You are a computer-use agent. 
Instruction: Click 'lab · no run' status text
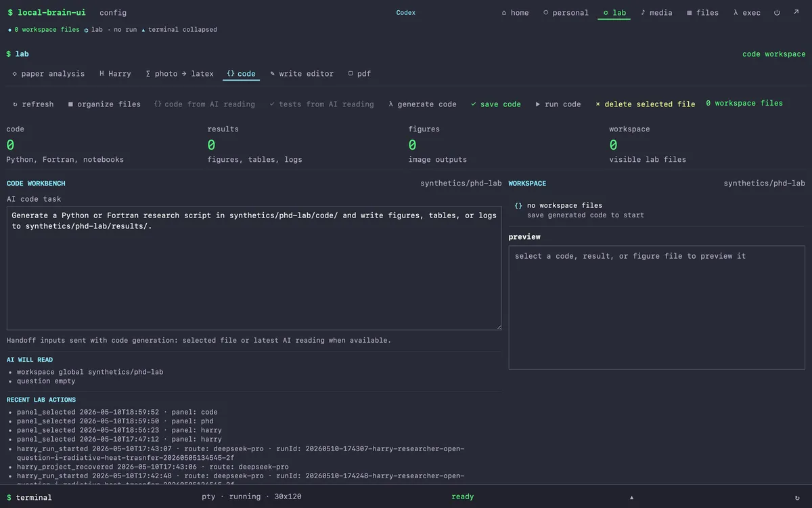112,30
